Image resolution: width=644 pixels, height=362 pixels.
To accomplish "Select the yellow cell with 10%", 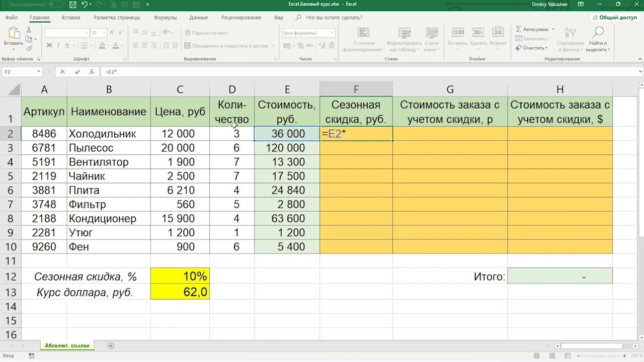I will pyautogui.click(x=180, y=277).
